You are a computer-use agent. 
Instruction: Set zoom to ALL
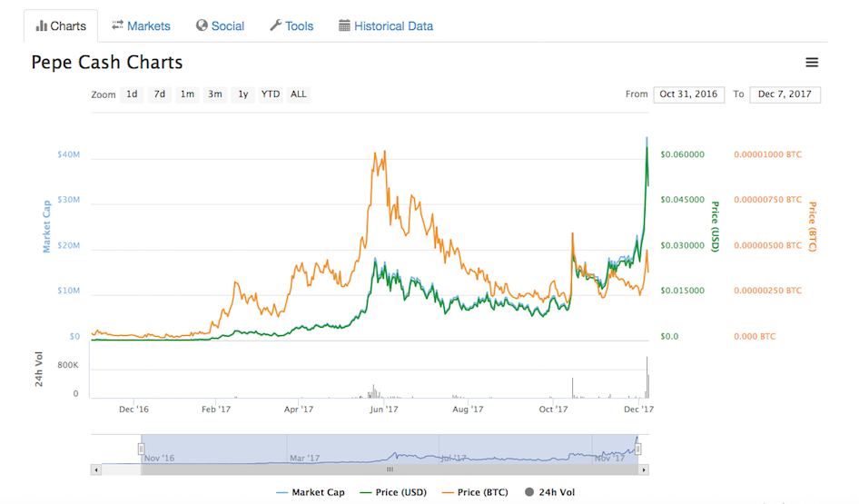point(299,94)
